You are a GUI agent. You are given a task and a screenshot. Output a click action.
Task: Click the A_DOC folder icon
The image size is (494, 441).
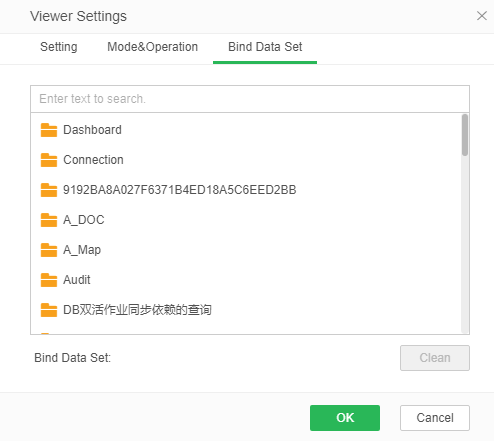pos(49,220)
